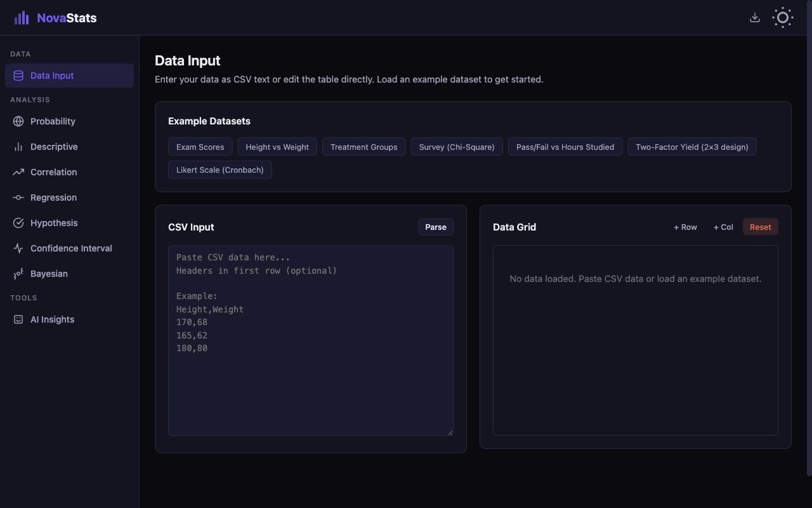
Task: Click the Regression line-node icon
Action: tap(18, 197)
